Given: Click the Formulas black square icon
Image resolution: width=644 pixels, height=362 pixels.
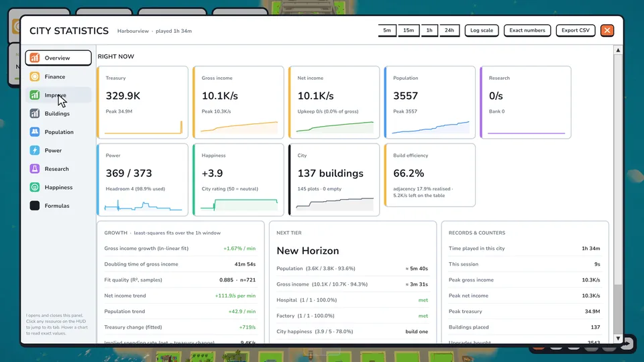Looking at the screenshot, I should click(x=34, y=206).
